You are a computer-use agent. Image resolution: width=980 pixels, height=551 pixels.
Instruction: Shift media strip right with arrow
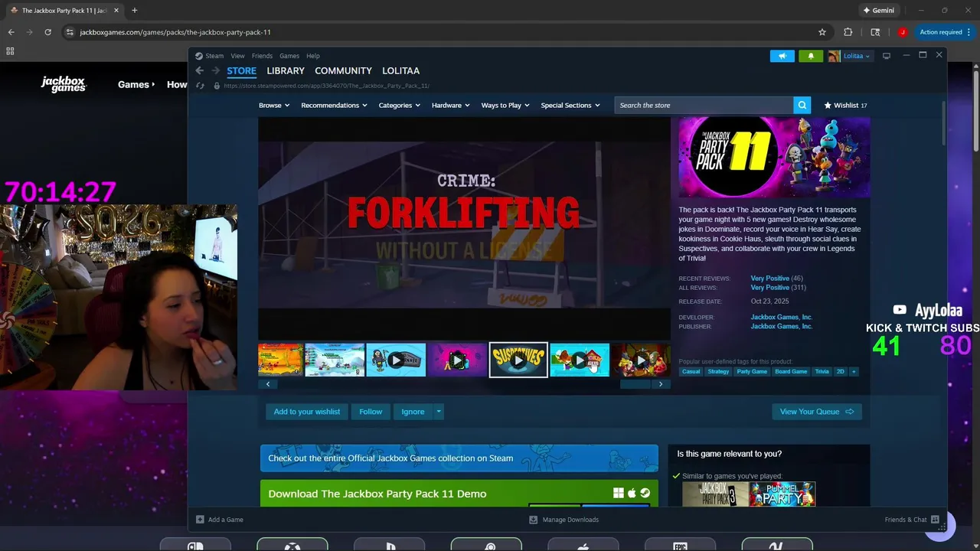tap(661, 384)
